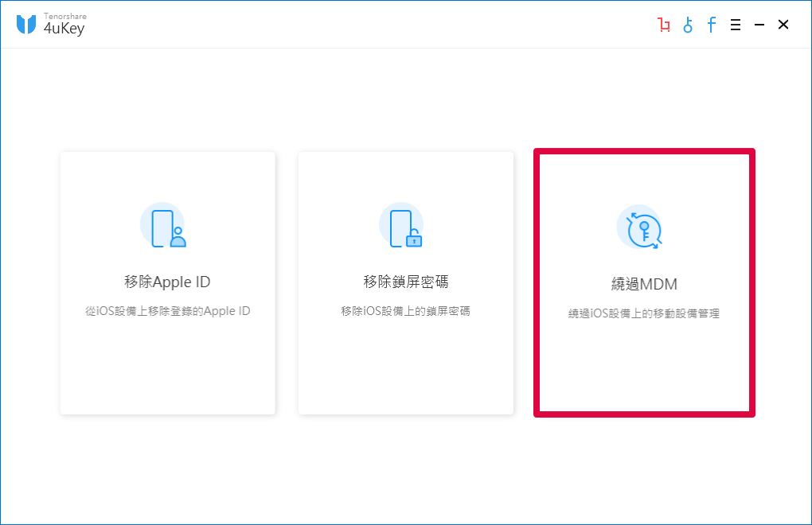
Task: Open the red shopping cart purchase icon
Action: point(663,25)
